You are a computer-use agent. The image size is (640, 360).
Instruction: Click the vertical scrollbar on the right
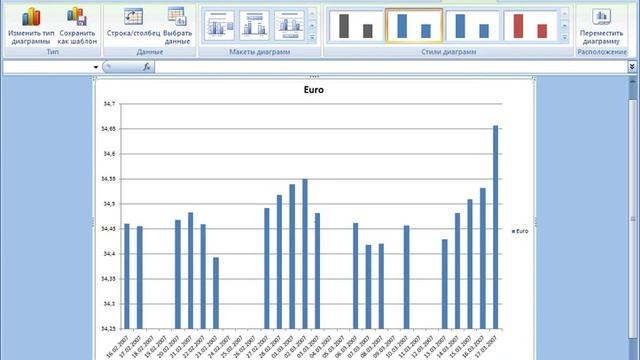coord(633,218)
